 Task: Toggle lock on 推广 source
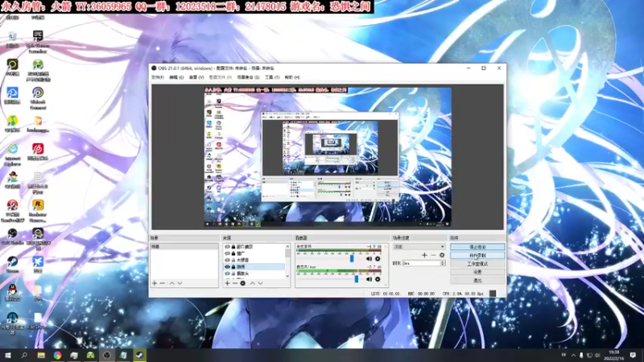pyautogui.click(x=233, y=253)
